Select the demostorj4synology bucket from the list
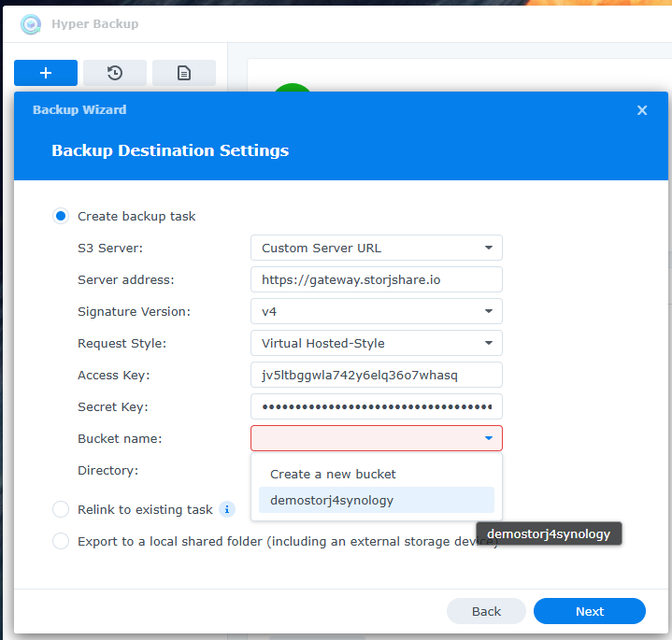This screenshot has width=672, height=640. [377, 500]
